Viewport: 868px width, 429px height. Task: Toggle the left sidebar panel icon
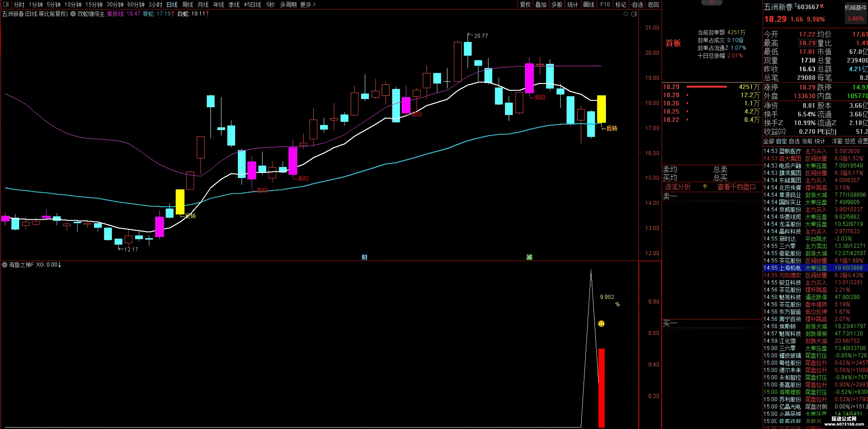click(x=6, y=4)
